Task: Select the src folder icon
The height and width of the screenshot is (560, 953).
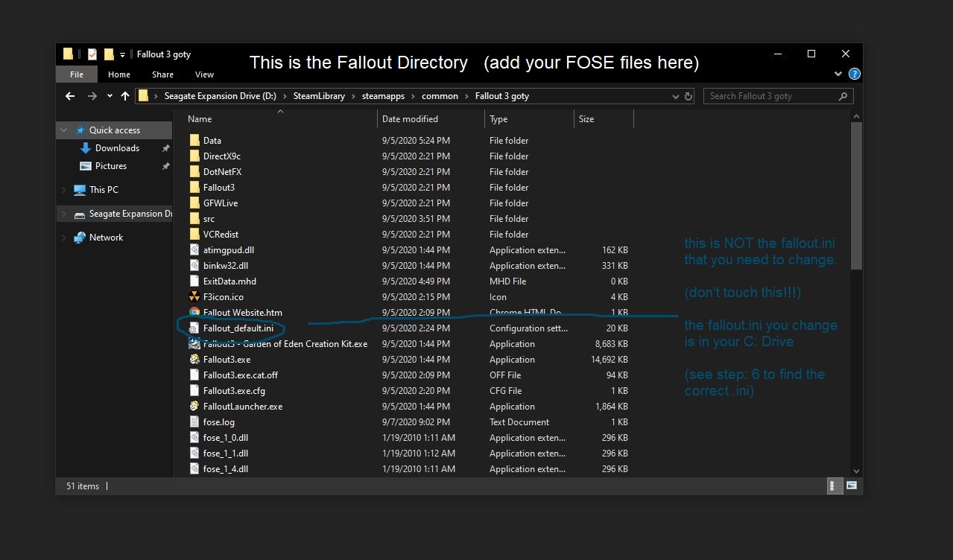Action: pyautogui.click(x=194, y=218)
